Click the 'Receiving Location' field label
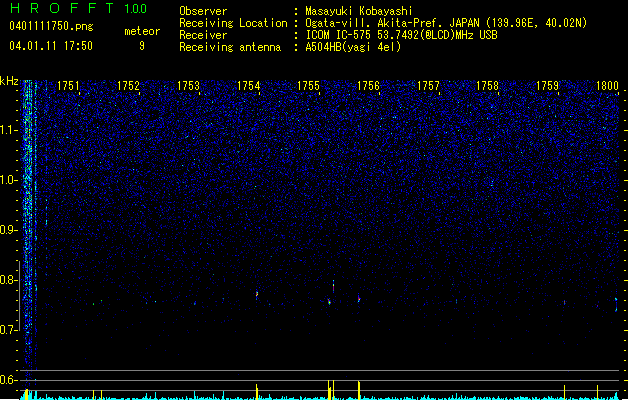 point(233,23)
